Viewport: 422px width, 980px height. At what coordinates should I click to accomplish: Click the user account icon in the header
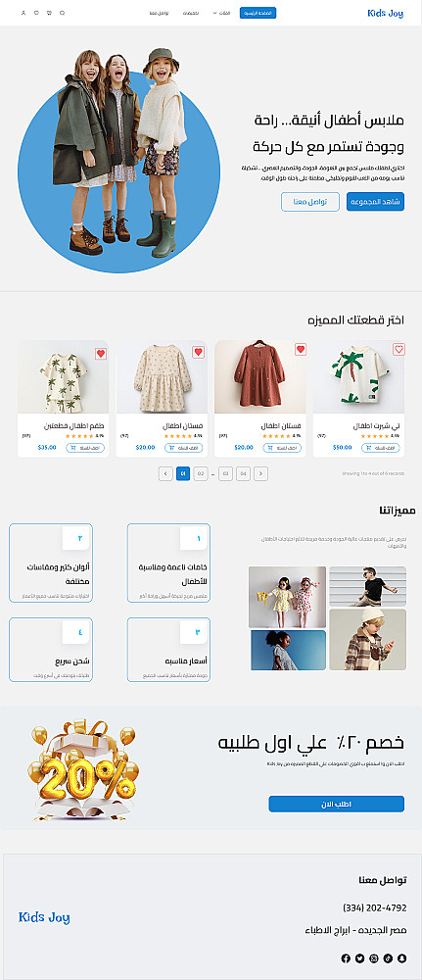click(23, 13)
